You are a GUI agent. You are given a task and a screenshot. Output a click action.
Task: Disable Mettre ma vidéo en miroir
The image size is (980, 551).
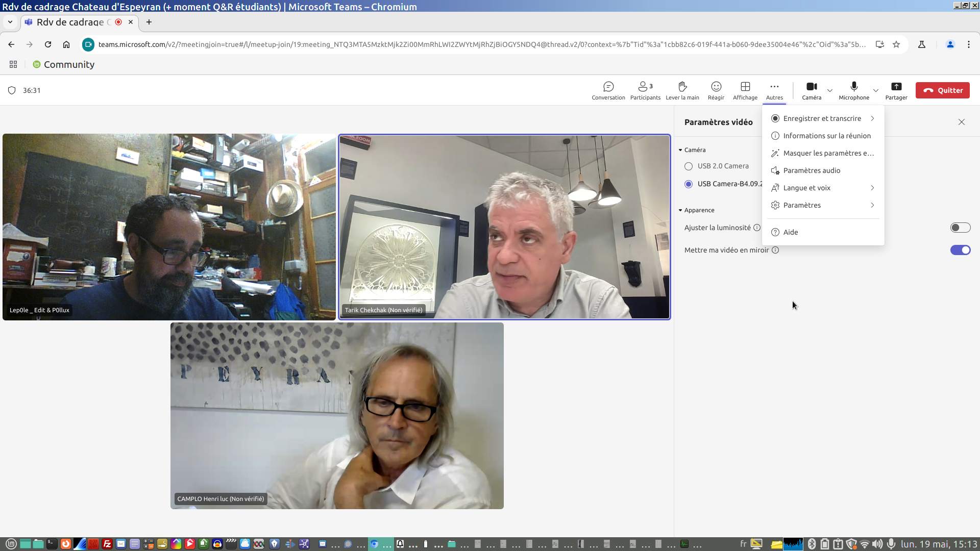pos(960,250)
